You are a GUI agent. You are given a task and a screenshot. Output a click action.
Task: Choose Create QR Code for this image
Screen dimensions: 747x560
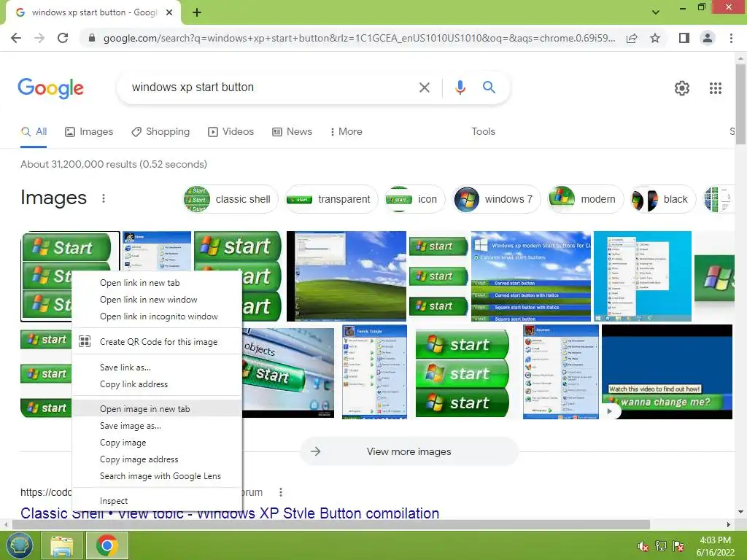pyautogui.click(x=157, y=342)
